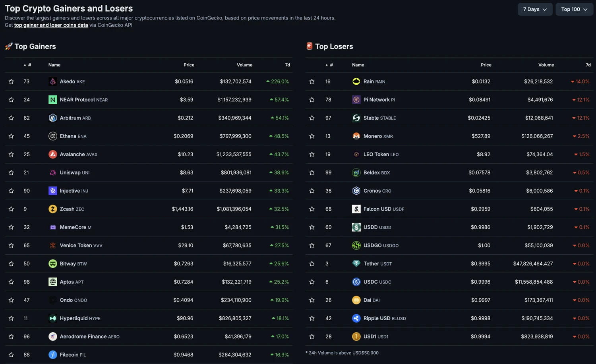Viewport: 596px width, 364px height.
Task: Toggle the star for Ondo
Action: (11, 300)
